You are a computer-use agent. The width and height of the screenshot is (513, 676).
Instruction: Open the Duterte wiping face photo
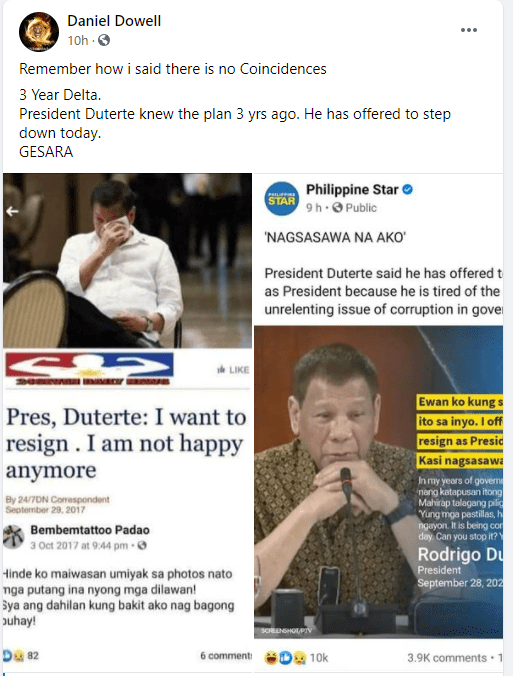pos(127,260)
